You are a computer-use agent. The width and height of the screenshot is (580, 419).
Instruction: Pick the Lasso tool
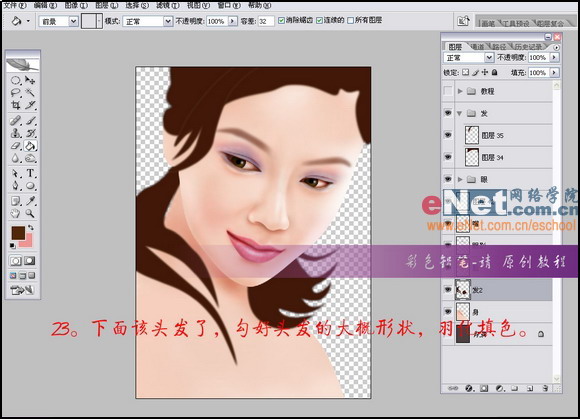point(16,92)
